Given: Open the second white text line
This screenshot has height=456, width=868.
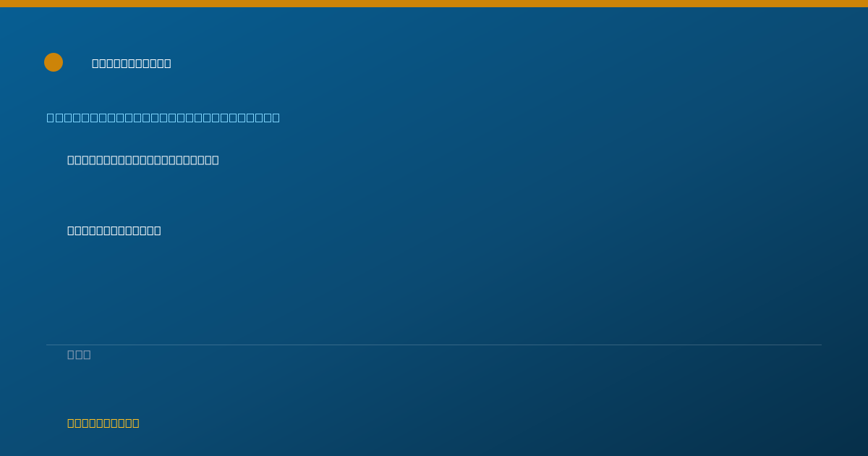Looking at the screenshot, I should (114, 230).
